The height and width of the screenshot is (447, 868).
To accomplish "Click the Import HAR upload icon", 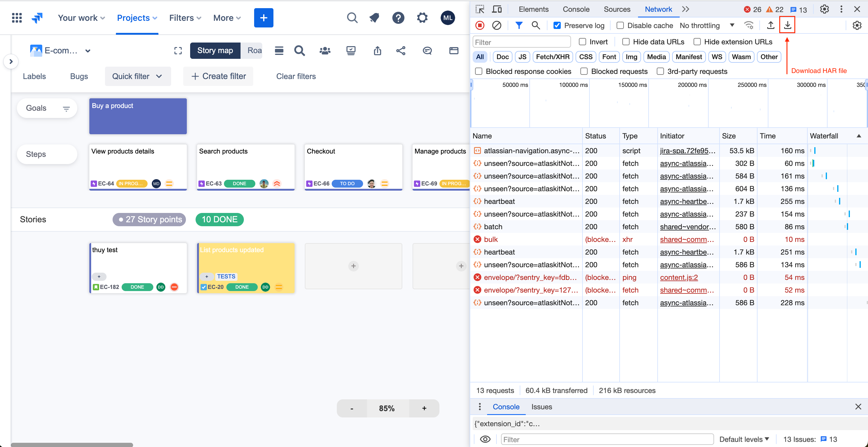I will (770, 25).
